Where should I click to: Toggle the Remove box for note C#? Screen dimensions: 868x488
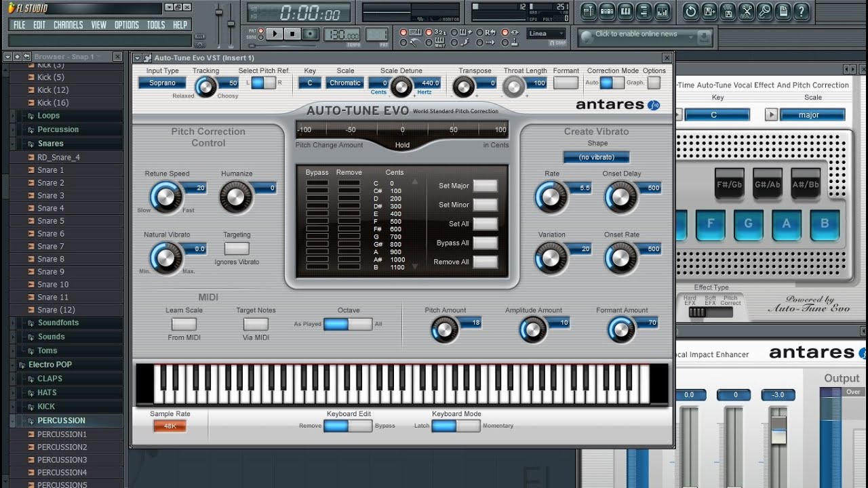click(x=349, y=191)
